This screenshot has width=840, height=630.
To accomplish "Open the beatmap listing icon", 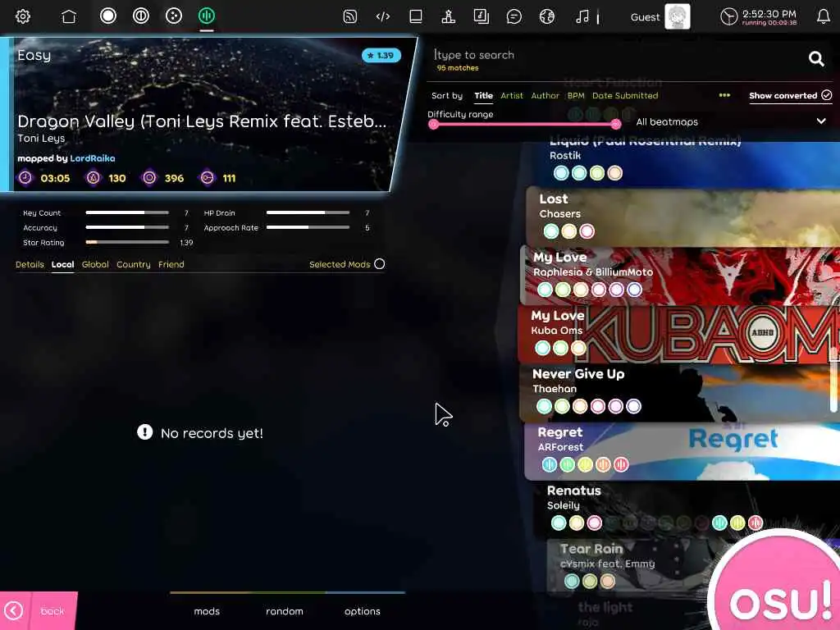I will point(416,16).
